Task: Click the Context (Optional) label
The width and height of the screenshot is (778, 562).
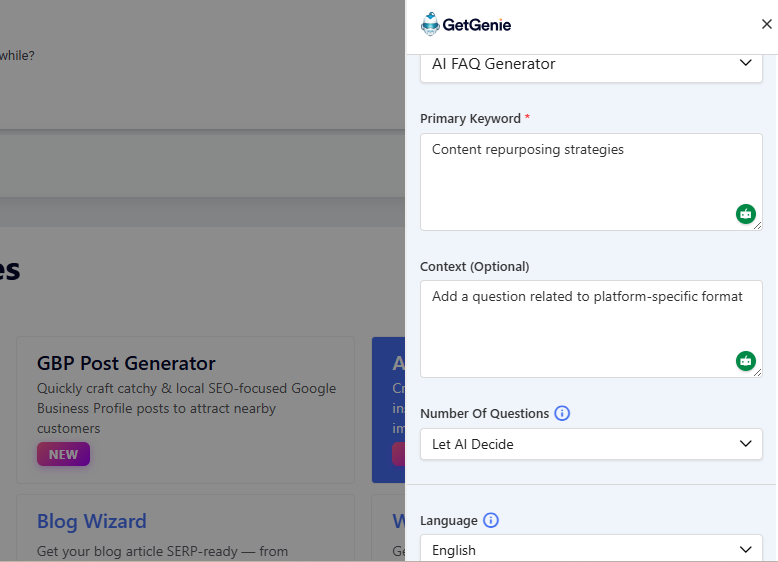Action: pos(475,266)
